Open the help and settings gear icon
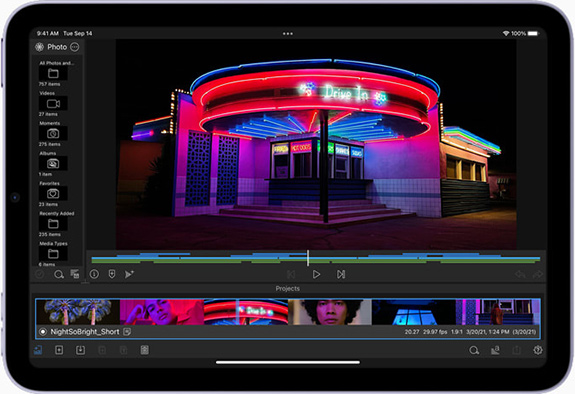The width and height of the screenshot is (575, 394). 538,350
